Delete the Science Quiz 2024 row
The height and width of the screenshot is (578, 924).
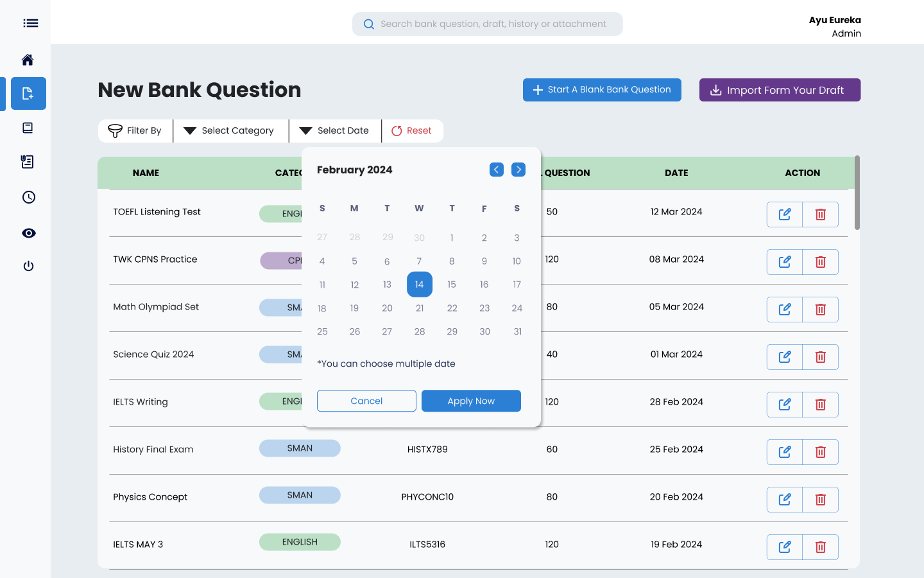[x=821, y=357]
